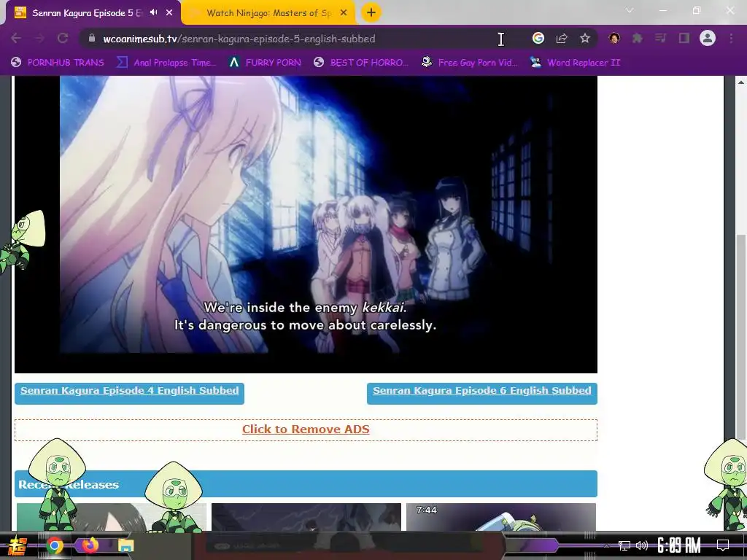
Task: Mute the Senran Kagura tab audio icon
Action: (153, 12)
